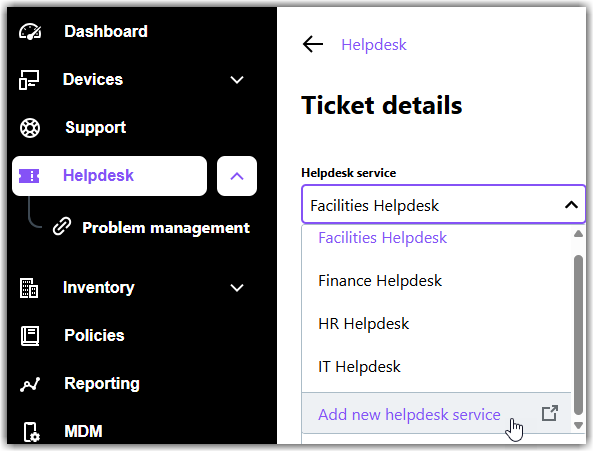Click the back arrow beside Helpdesk

(x=313, y=44)
